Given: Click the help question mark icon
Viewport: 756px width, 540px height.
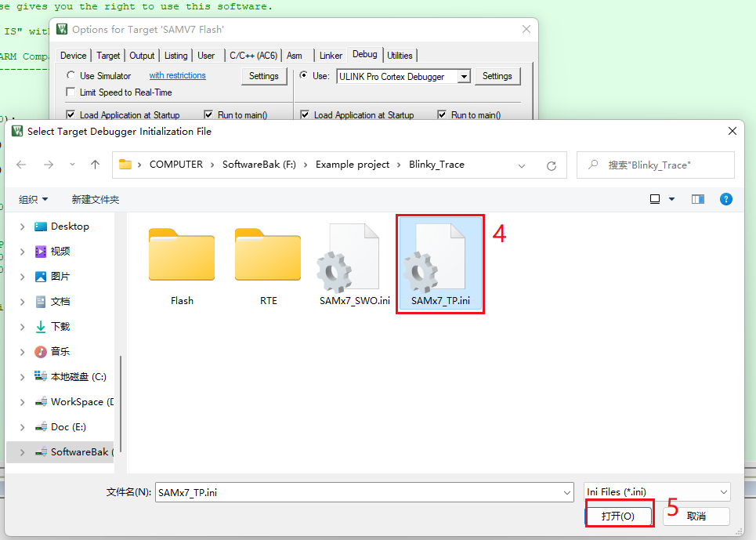Looking at the screenshot, I should pyautogui.click(x=725, y=199).
